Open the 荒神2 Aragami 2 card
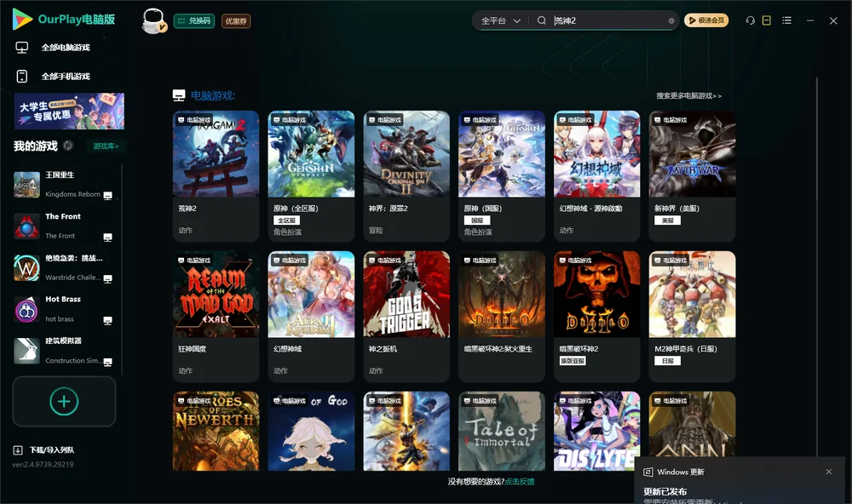 216,176
